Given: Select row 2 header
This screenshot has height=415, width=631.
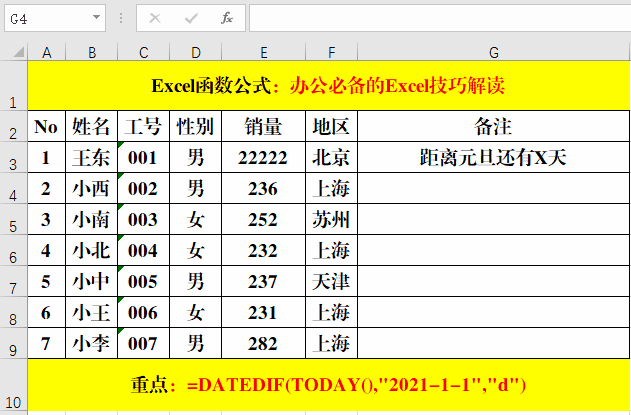Looking at the screenshot, I should [x=13, y=126].
